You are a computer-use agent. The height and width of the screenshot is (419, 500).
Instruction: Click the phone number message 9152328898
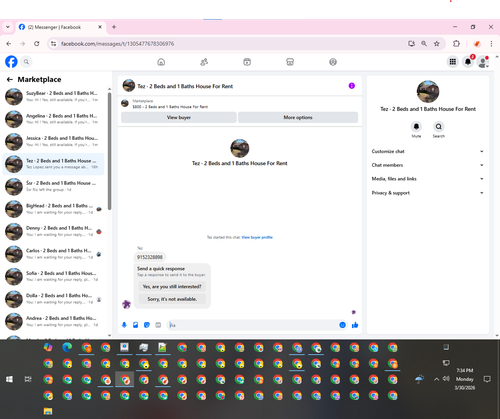[150, 257]
